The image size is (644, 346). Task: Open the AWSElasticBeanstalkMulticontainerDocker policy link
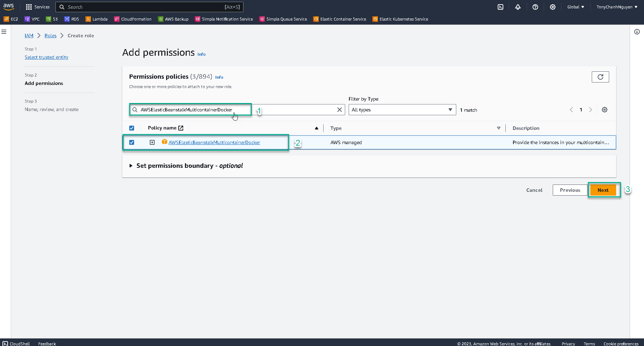[214, 142]
